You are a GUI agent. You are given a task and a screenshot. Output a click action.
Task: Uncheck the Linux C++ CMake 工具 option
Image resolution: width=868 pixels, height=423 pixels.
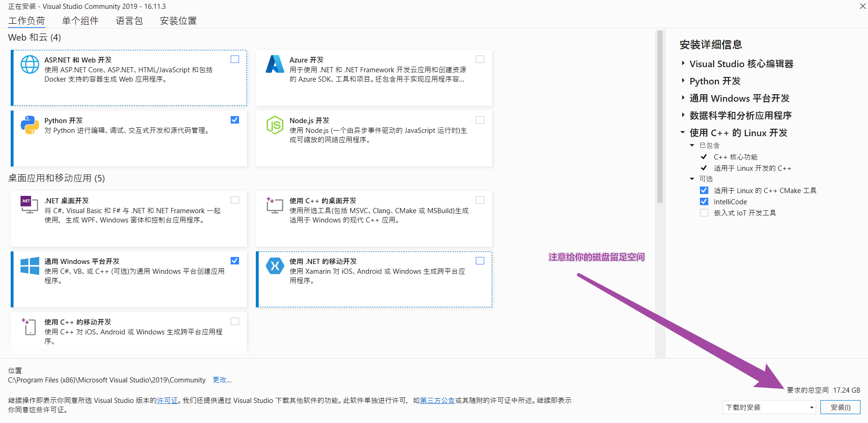[x=704, y=190]
